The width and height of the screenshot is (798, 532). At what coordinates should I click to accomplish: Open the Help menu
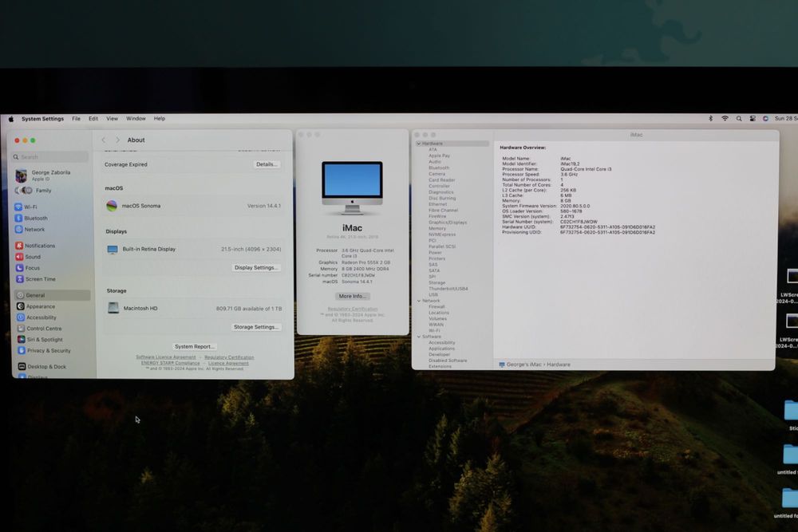(160, 119)
